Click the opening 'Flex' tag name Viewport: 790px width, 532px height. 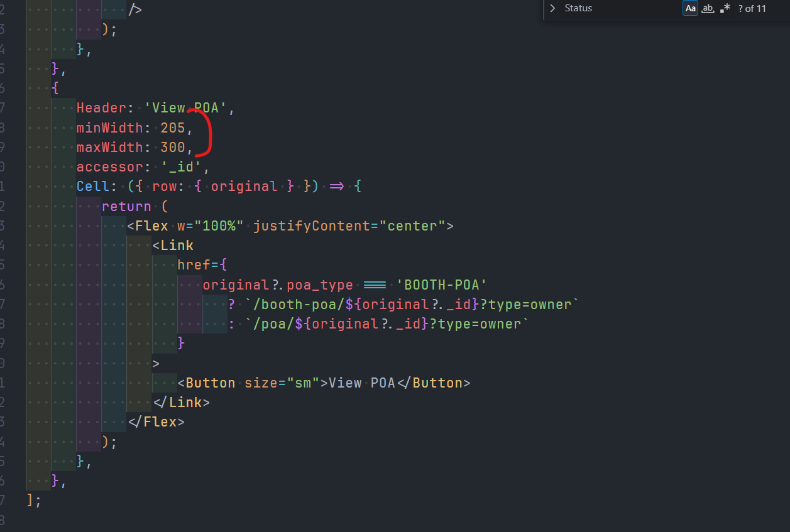tap(152, 226)
